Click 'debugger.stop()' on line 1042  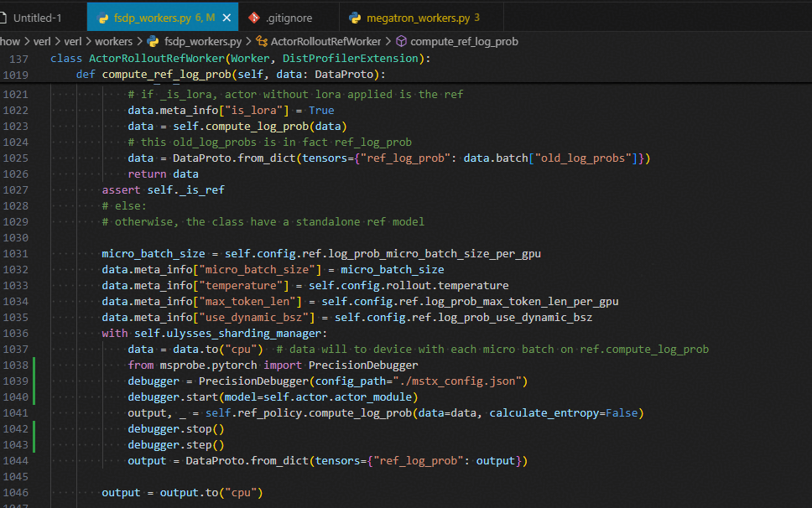[176, 429]
